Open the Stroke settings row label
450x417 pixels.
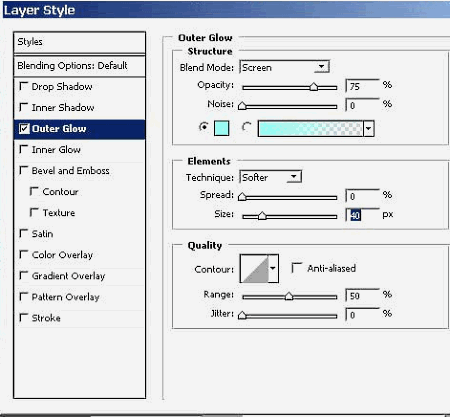point(46,318)
